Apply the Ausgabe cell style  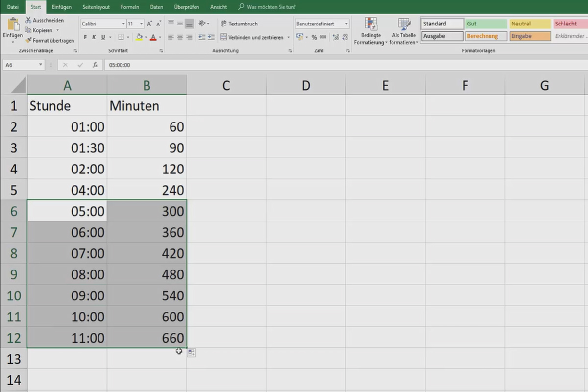pyautogui.click(x=442, y=36)
